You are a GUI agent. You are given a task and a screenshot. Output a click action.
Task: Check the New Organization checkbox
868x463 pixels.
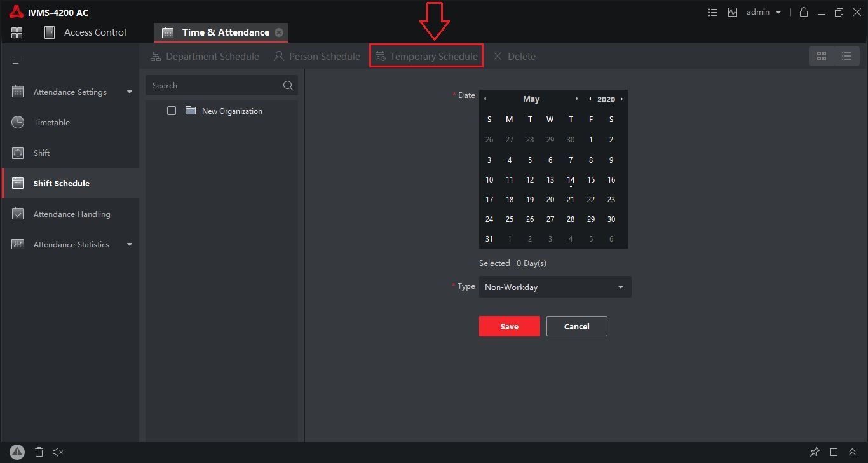click(x=172, y=111)
